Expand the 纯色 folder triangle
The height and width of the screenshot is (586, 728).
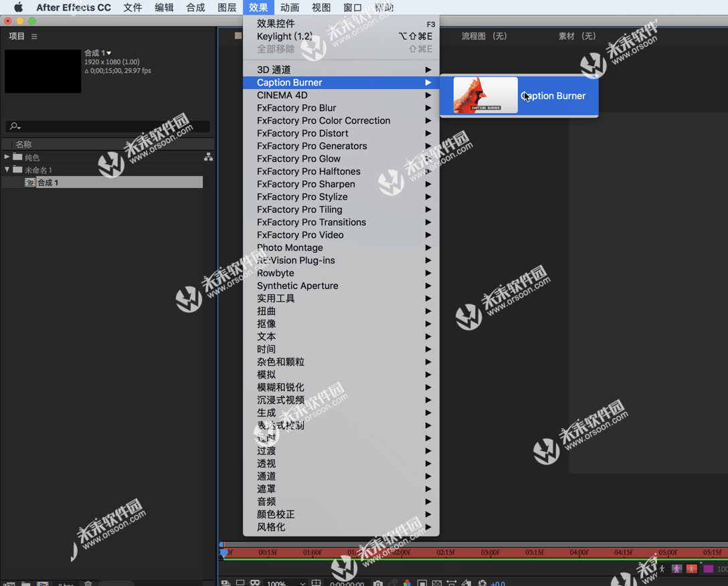pos(7,157)
